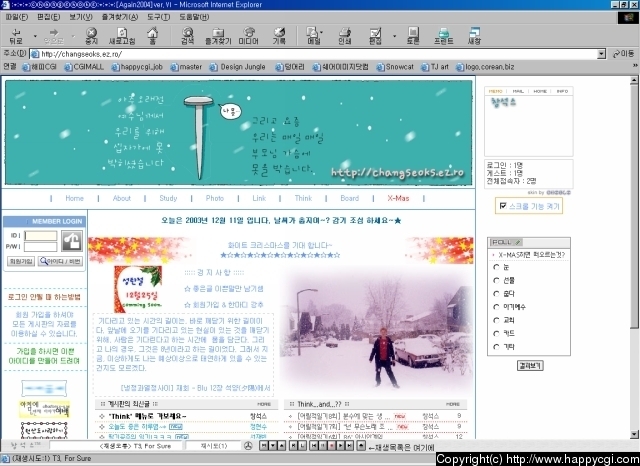Open the Board navigation link

click(x=349, y=198)
